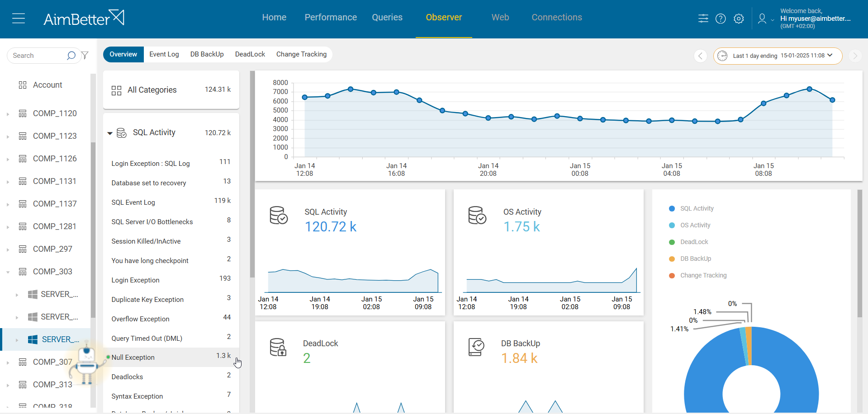Click into the Search field
Screen dimensions: 868x414
click(38, 56)
